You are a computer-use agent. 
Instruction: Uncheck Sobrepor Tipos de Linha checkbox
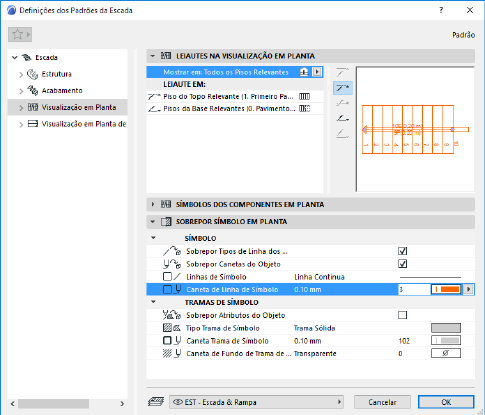403,251
